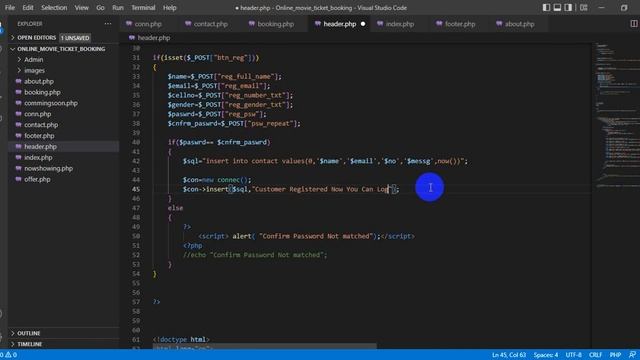Change line endings via CRLF
This screenshot has height=360, width=640.
coord(595,355)
